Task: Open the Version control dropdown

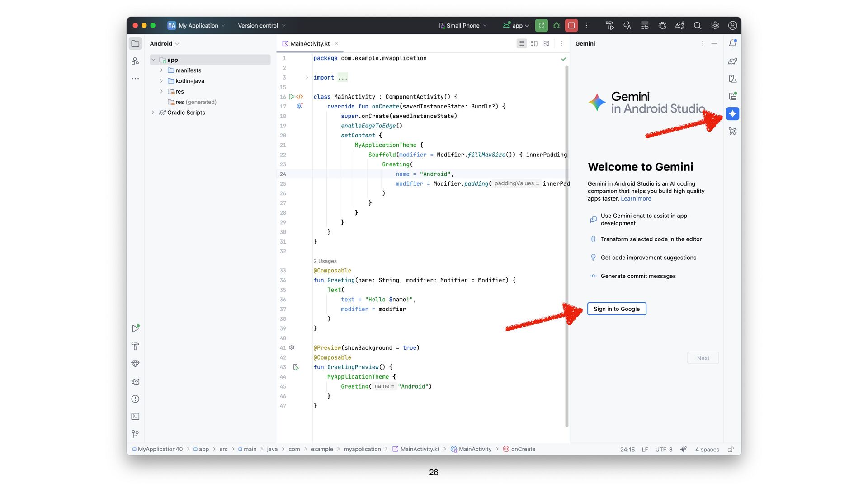Action: pyautogui.click(x=262, y=26)
